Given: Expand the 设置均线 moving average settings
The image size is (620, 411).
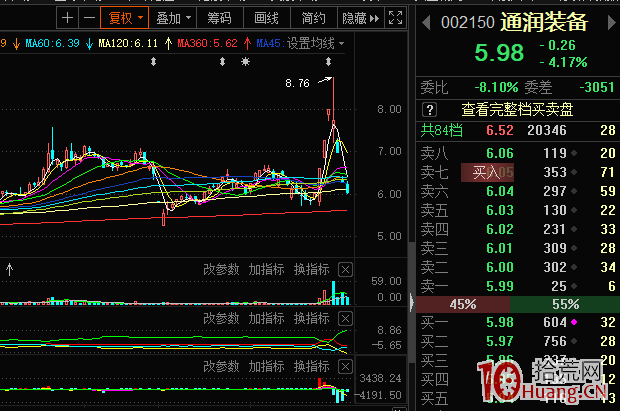Looking at the screenshot, I should (x=315, y=44).
